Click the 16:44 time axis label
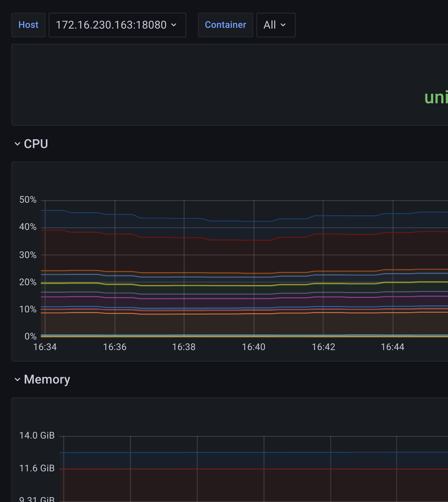This screenshot has width=448, height=502. (x=393, y=347)
